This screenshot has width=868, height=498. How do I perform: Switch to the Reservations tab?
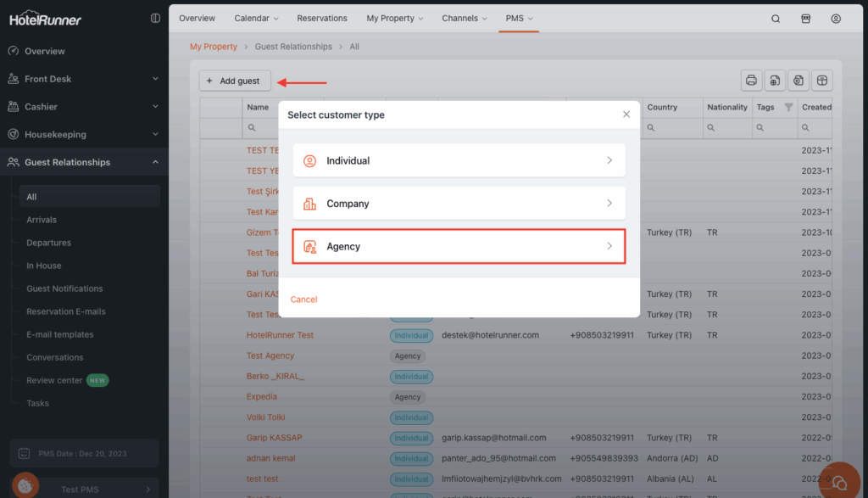(322, 18)
